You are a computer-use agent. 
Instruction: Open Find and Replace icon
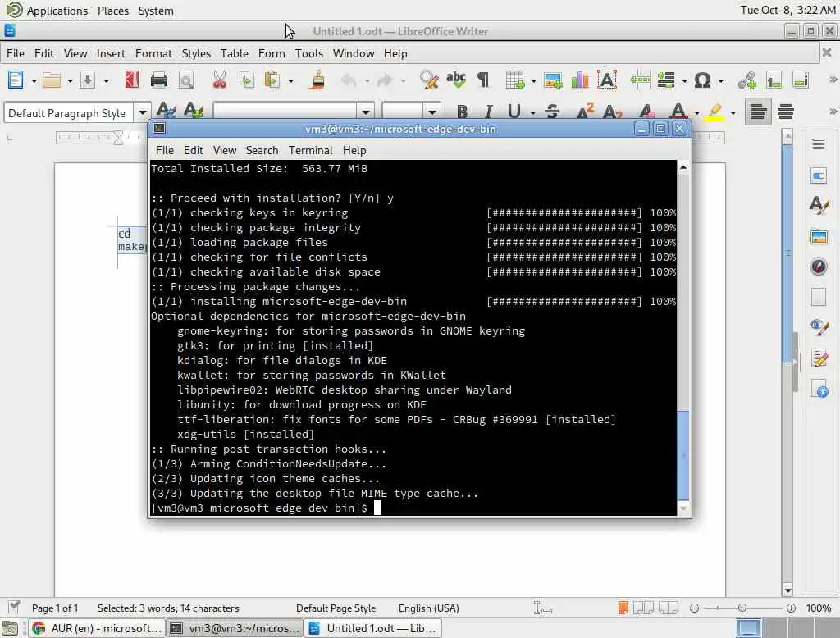click(x=428, y=80)
